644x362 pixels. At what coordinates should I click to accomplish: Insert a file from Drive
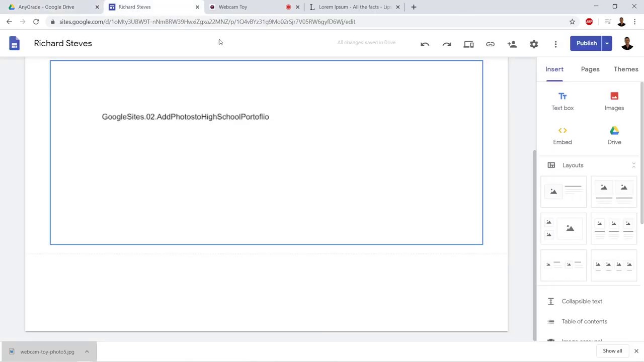(614, 135)
